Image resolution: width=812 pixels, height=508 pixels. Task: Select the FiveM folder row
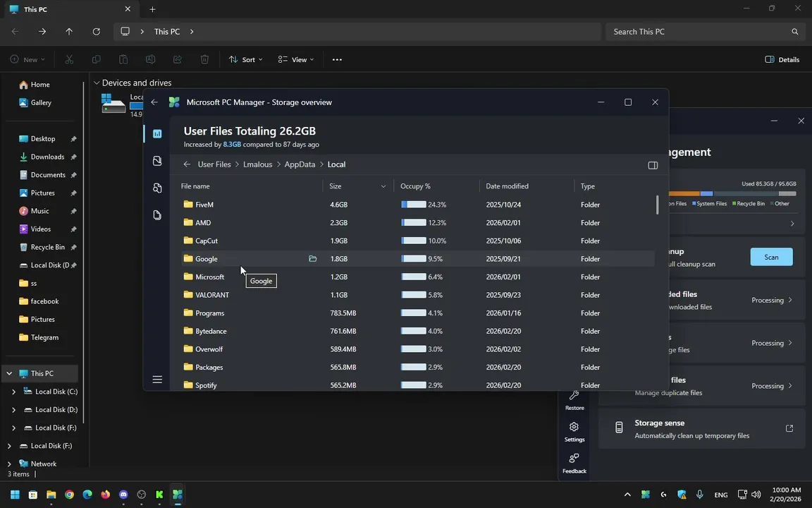click(x=417, y=205)
